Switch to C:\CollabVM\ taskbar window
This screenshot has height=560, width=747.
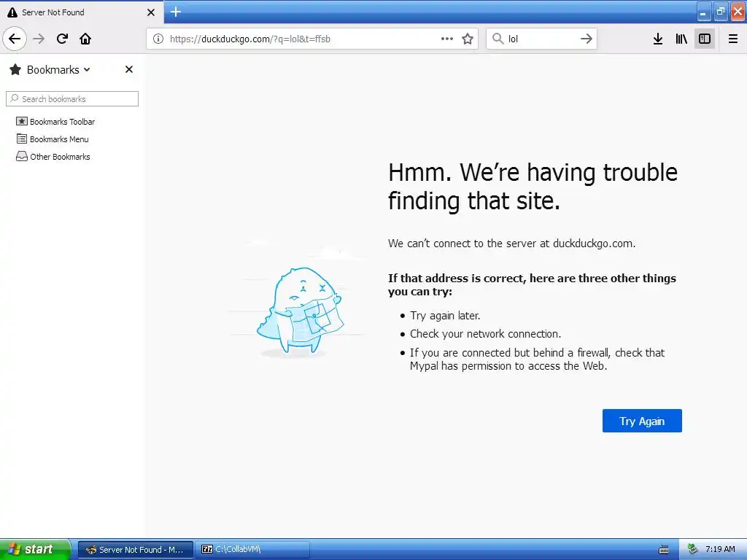tap(252, 550)
